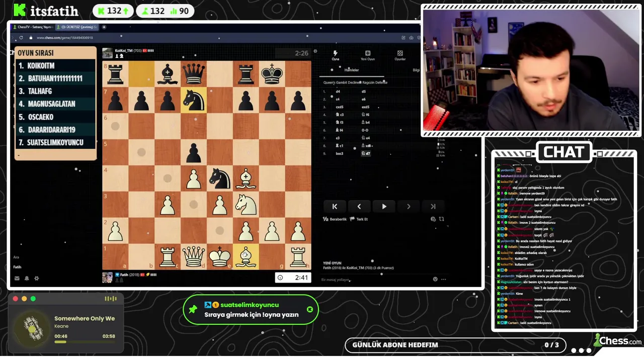Viewport: 644px width, 362px height.
Task: Open board settings gear near top clock
Action: (315, 51)
